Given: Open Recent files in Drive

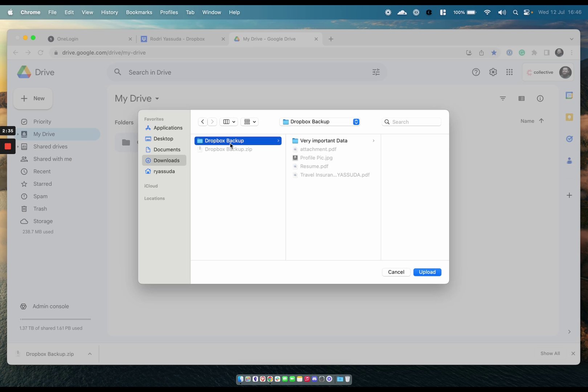Looking at the screenshot, I should point(42,171).
